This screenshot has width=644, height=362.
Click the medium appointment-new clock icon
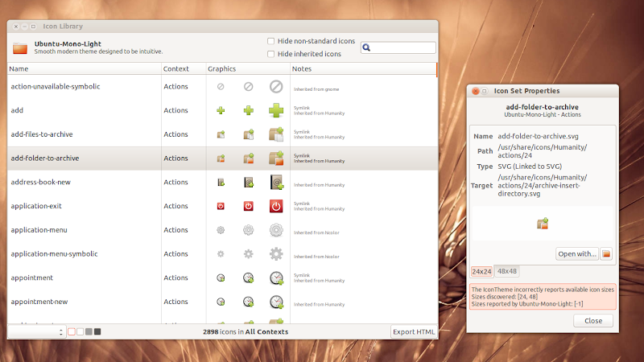249,302
